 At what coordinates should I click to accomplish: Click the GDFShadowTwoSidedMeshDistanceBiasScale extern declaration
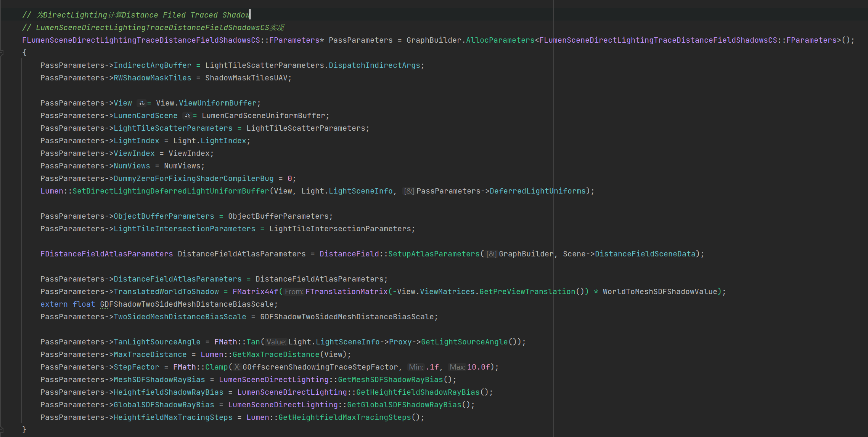[187, 304]
